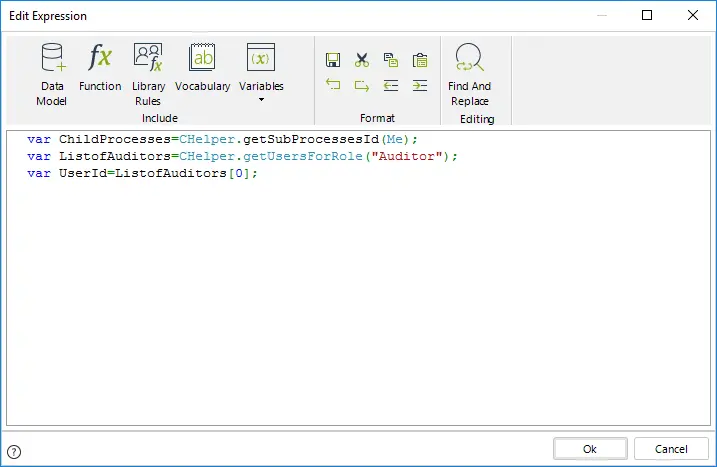Open Library Rules
Screen dimensions: 717x467
(148, 75)
